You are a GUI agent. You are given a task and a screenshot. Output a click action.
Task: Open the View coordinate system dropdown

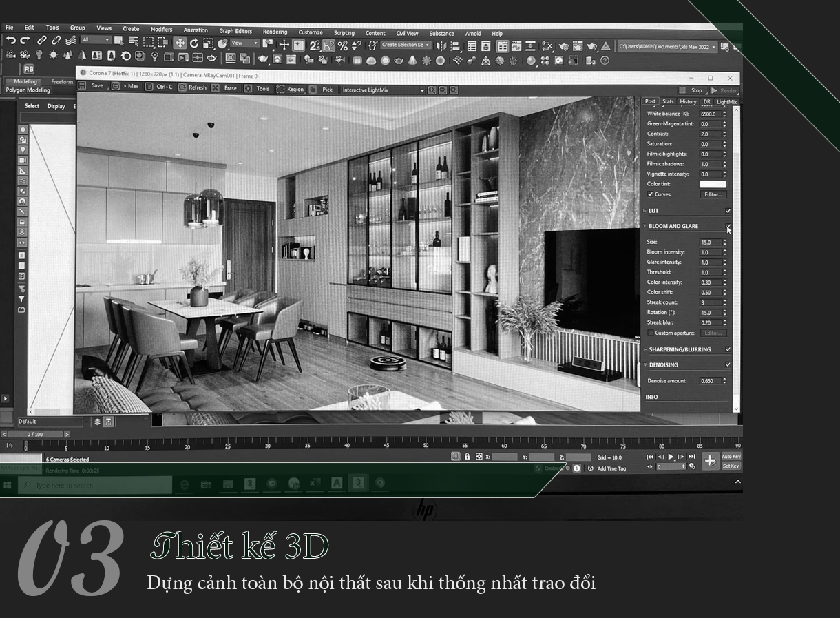point(245,43)
